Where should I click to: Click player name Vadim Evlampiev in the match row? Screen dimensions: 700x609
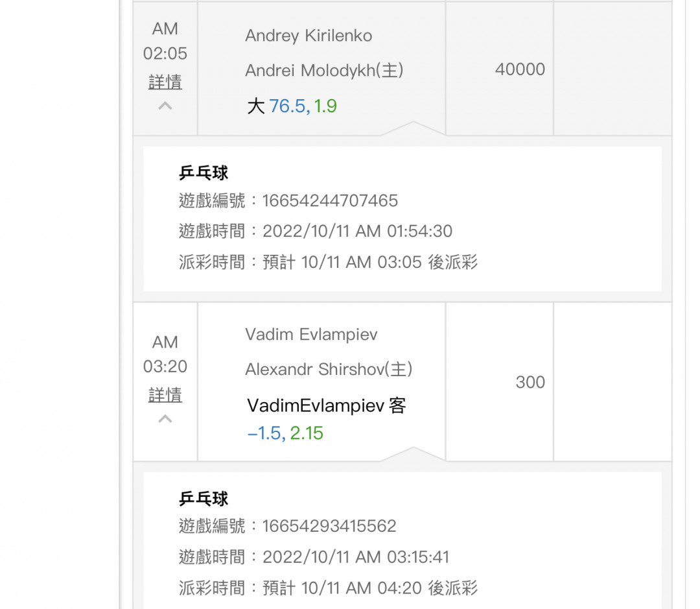point(311,335)
